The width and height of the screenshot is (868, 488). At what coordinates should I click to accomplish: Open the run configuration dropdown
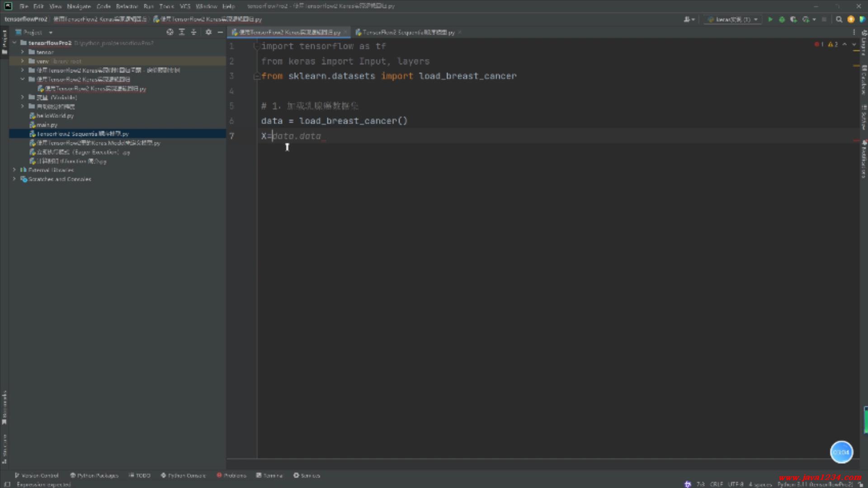[x=732, y=19]
